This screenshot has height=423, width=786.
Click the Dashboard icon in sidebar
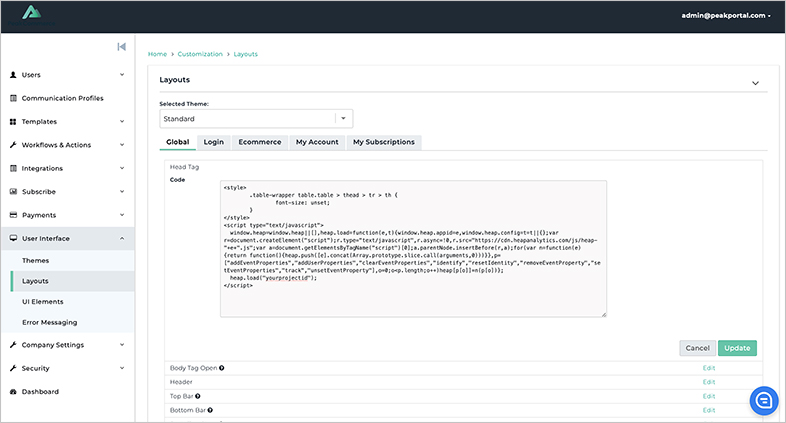pos(13,391)
